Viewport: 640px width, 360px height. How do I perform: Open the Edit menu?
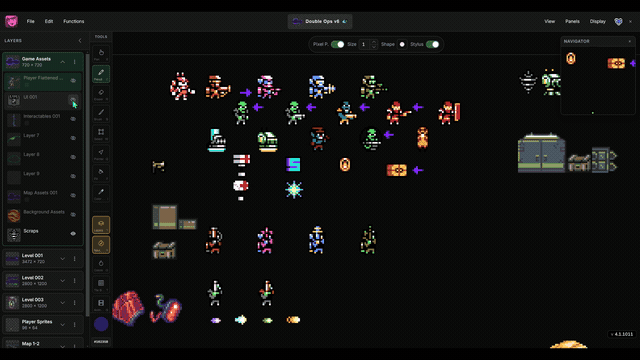pyautogui.click(x=49, y=21)
